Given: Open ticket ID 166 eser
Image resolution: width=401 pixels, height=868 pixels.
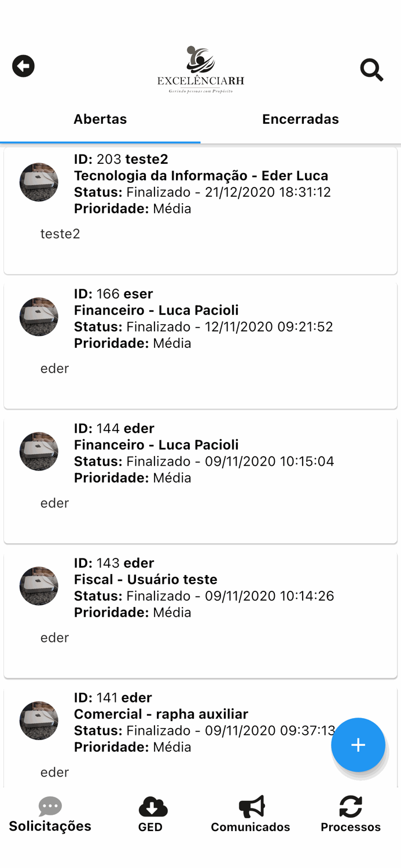Looking at the screenshot, I should pyautogui.click(x=200, y=343).
